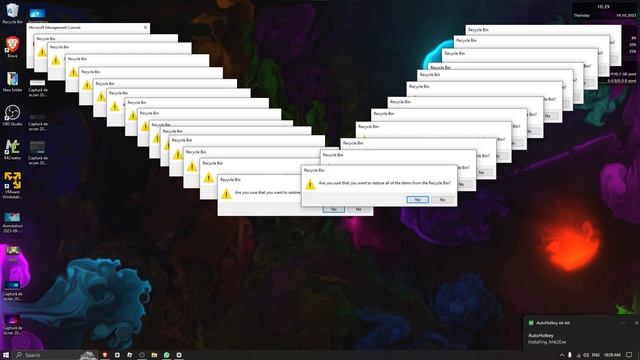Click No in the frontmost Recycle Bin dialog
The image size is (640, 360).
[x=442, y=200]
